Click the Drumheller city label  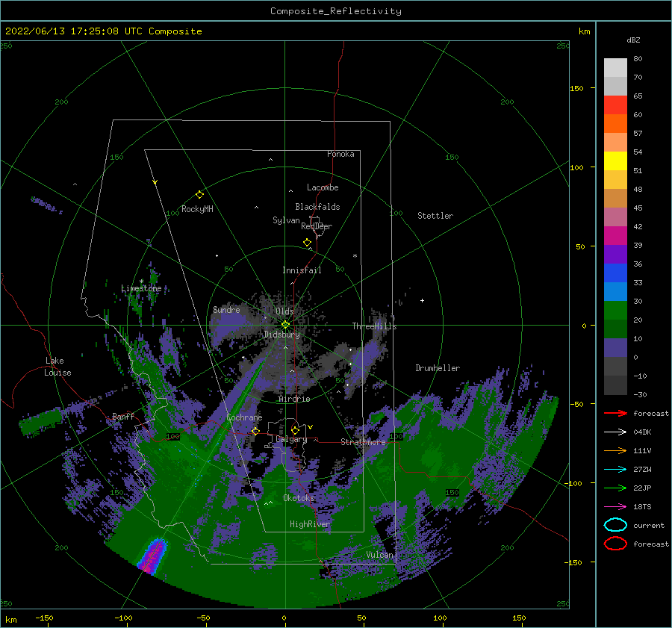point(438,368)
